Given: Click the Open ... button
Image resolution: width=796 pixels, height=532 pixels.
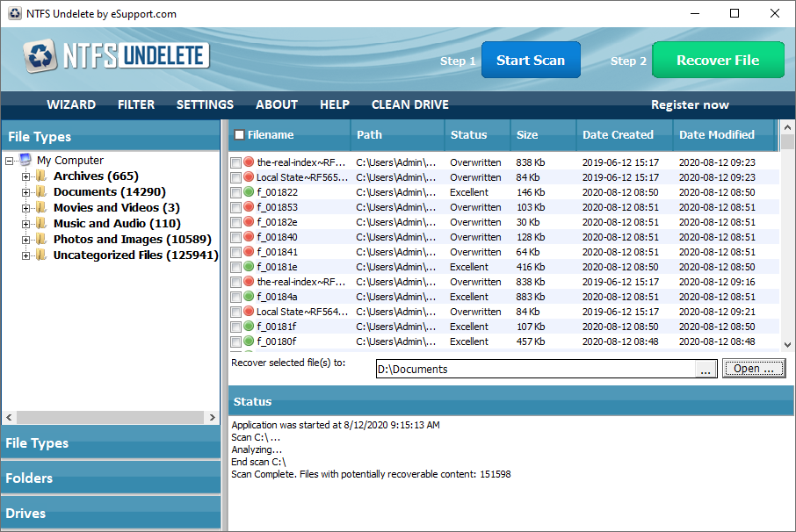Looking at the screenshot, I should 754,369.
